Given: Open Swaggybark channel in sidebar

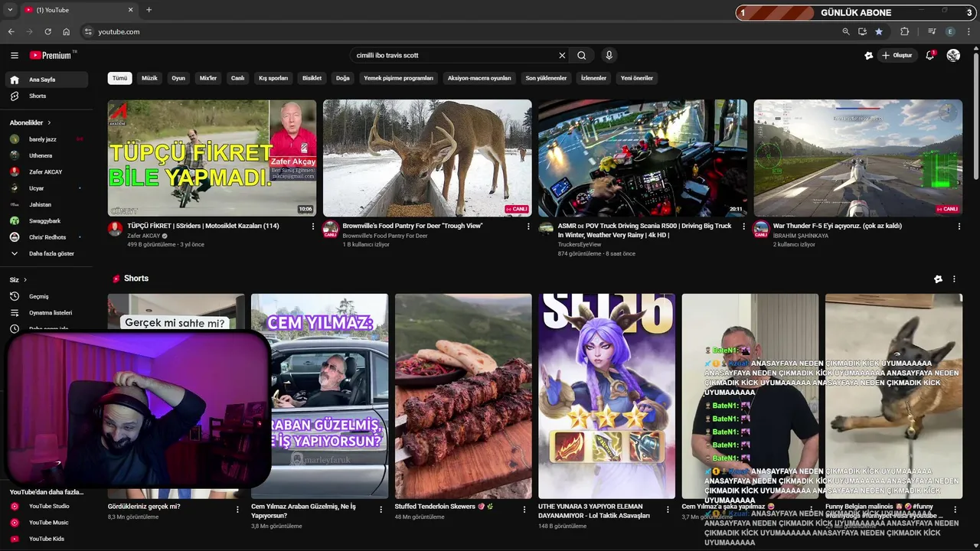Looking at the screenshot, I should click(46, 220).
